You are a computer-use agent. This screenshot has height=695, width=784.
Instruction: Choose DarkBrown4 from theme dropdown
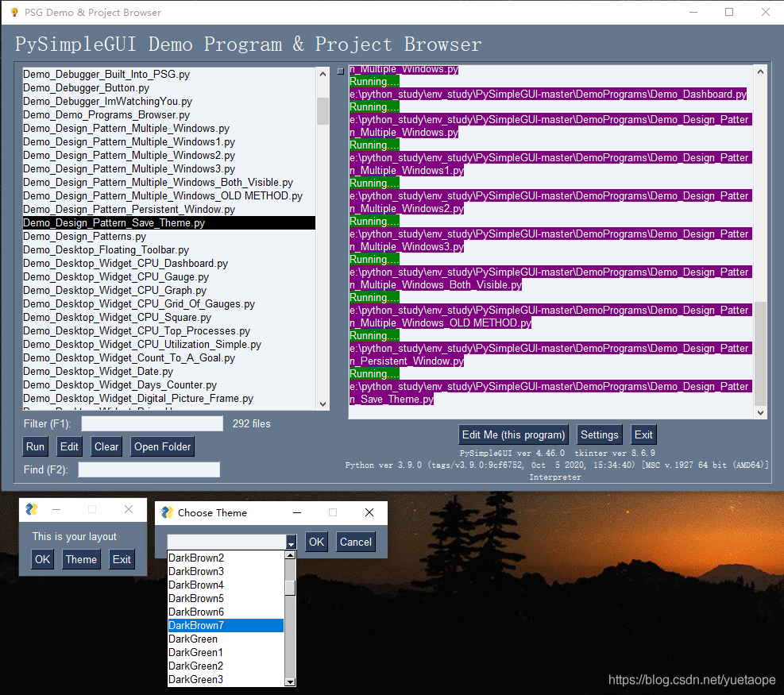(x=226, y=585)
